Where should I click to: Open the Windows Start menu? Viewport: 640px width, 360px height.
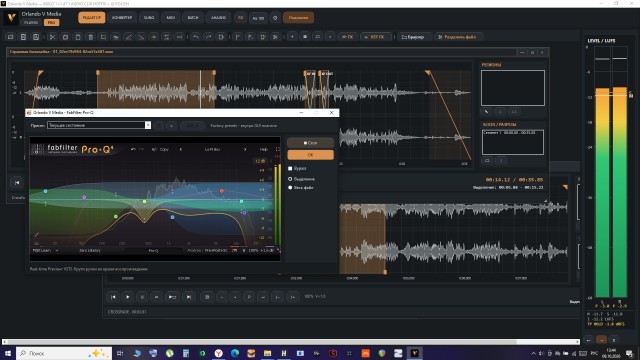point(8,353)
